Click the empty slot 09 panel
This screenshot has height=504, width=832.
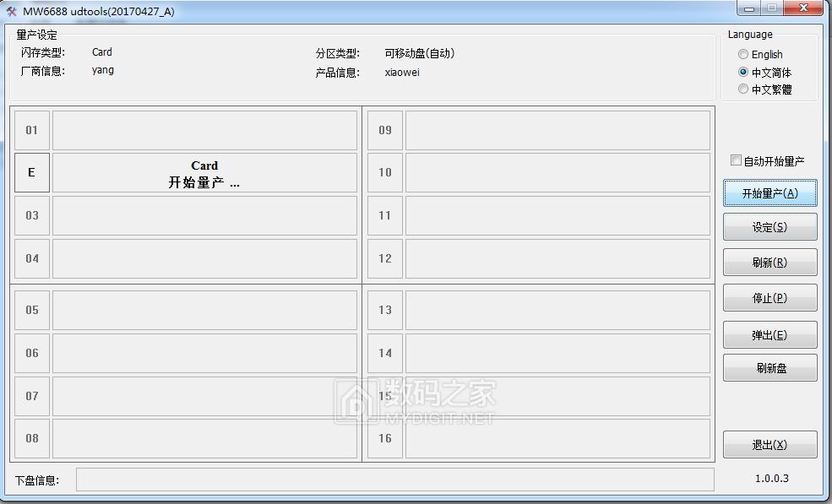click(x=557, y=130)
